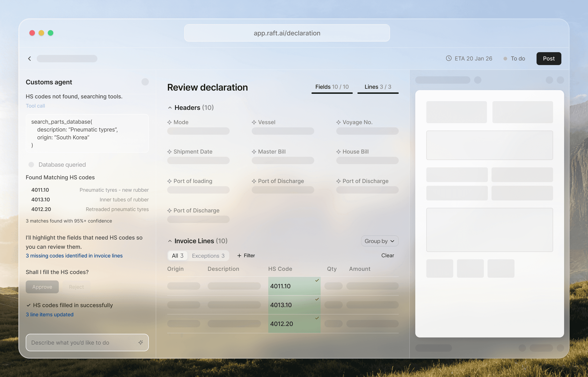Click the sparkle icon beside Master Bill
The width and height of the screenshot is (588, 377).
[254, 151]
